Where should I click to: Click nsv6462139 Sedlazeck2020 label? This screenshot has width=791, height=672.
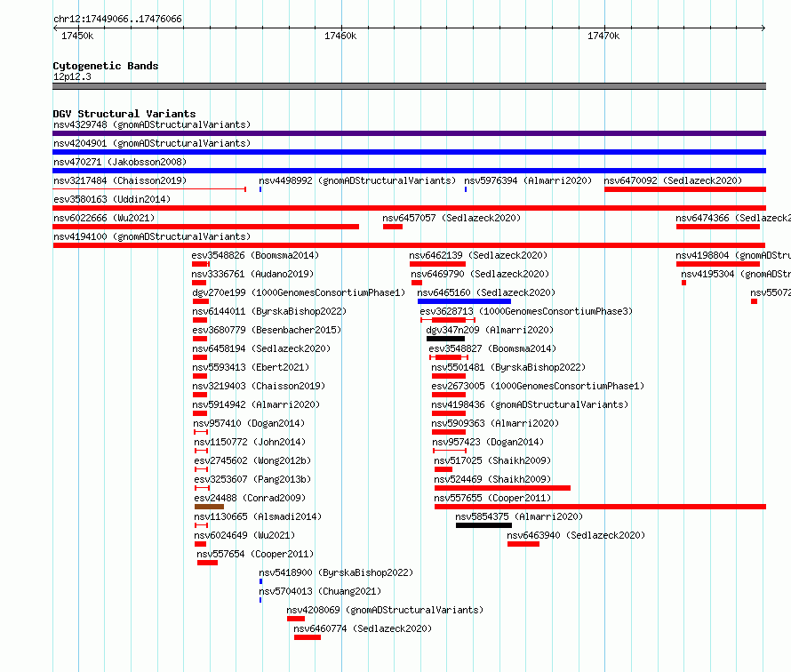478,255
